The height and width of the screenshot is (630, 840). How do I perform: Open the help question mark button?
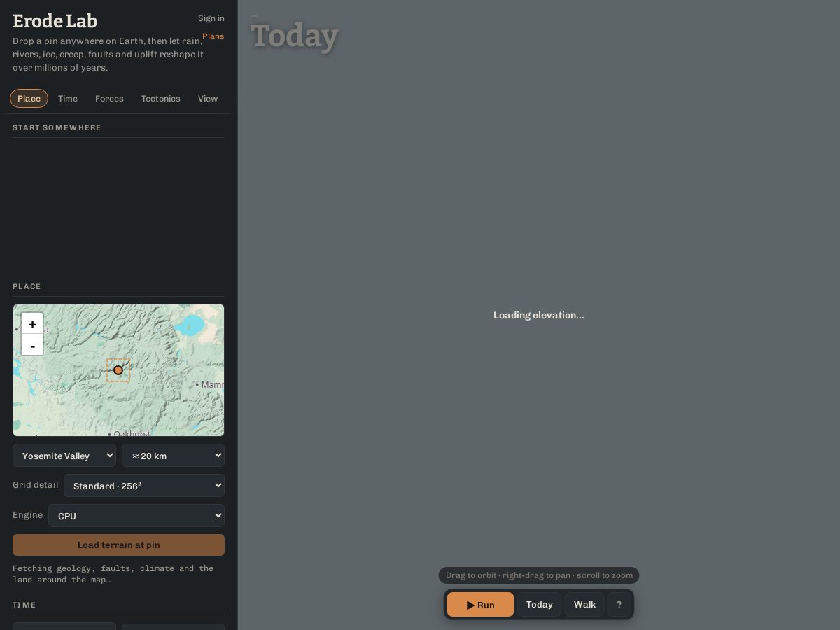point(619,605)
